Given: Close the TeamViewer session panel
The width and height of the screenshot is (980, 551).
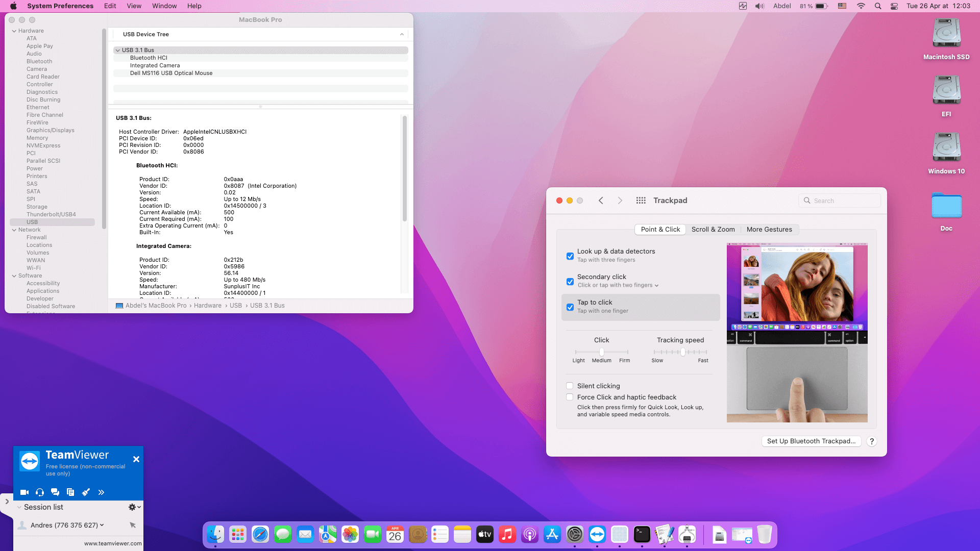Looking at the screenshot, I should coord(136,459).
